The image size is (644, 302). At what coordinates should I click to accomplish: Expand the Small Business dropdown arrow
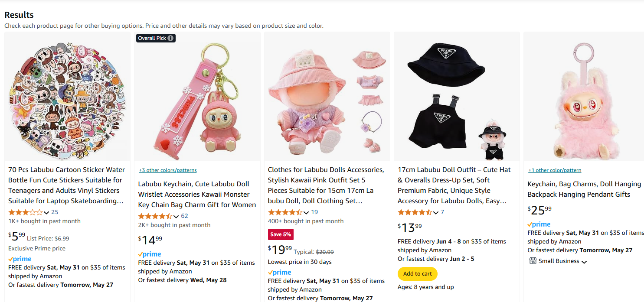584,262
